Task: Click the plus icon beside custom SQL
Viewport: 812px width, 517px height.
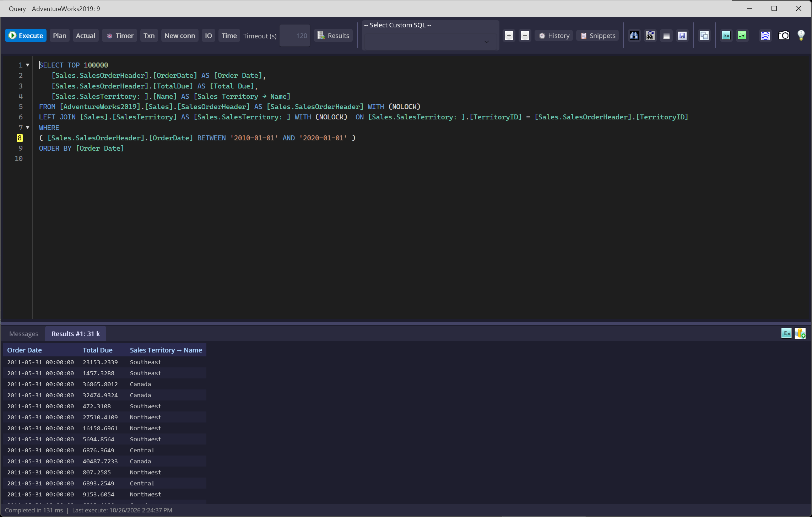Action: (509, 36)
